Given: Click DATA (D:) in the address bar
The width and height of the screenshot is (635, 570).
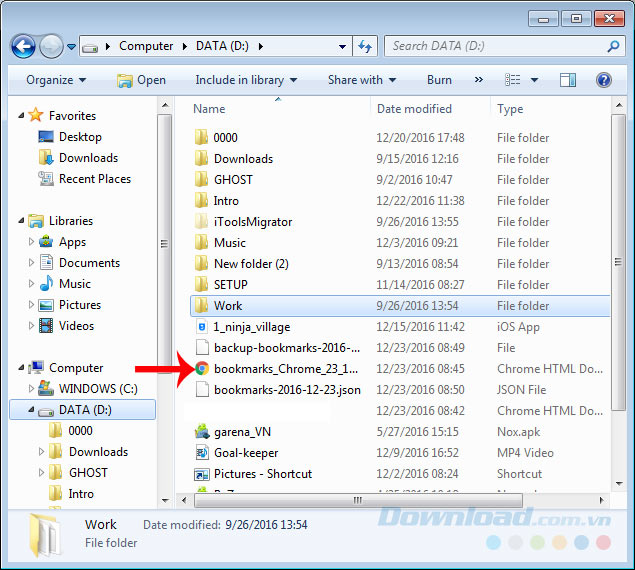Looking at the screenshot, I should (222, 46).
